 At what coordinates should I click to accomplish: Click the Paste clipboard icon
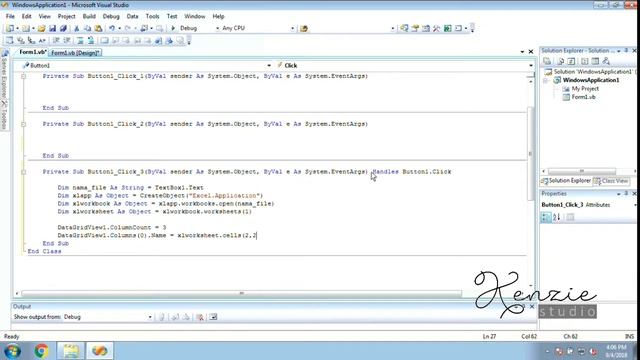point(98,28)
